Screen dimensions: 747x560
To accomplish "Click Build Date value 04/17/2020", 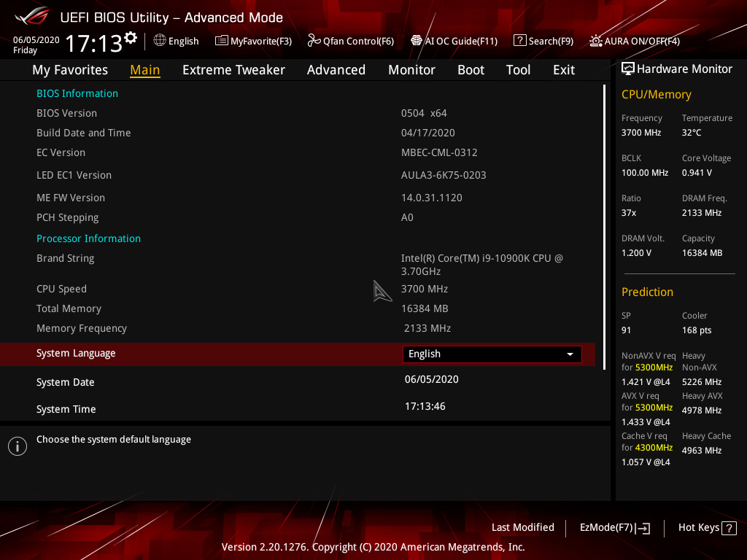I will pos(427,133).
